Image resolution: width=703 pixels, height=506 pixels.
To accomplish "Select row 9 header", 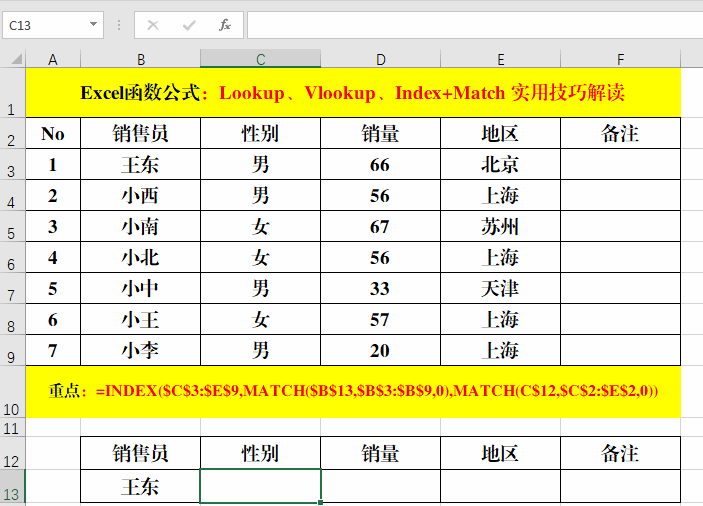I will click(x=13, y=350).
